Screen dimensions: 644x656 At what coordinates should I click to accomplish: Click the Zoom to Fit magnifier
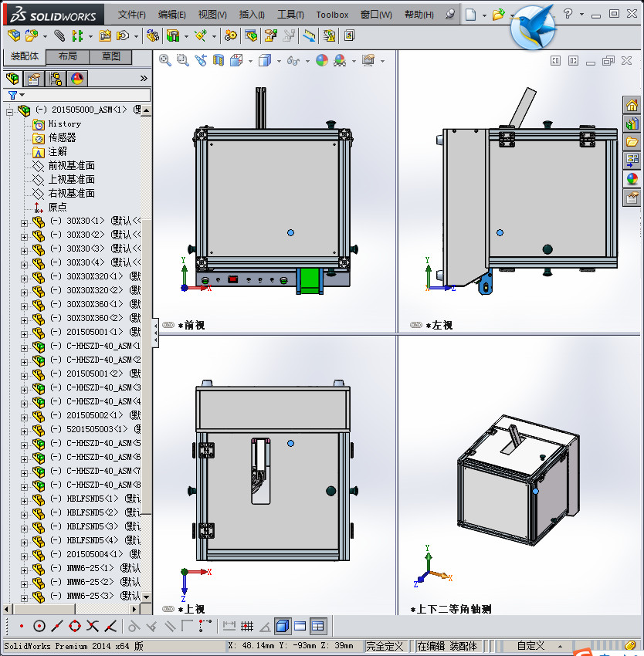[x=164, y=61]
